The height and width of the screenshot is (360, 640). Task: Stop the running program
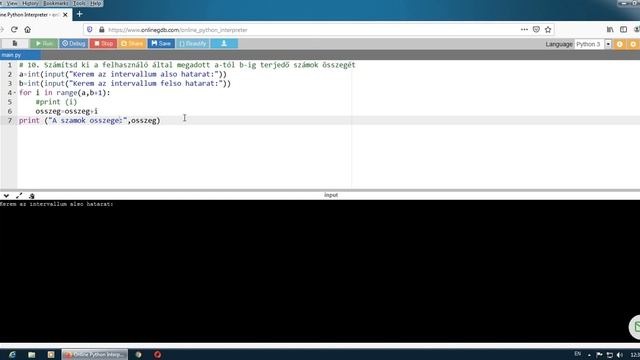103,44
